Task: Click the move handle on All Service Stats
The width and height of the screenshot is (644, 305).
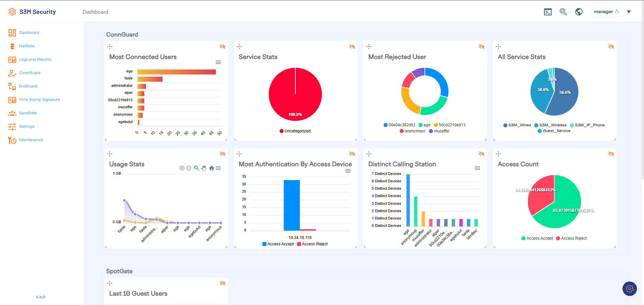Action: click(498, 47)
